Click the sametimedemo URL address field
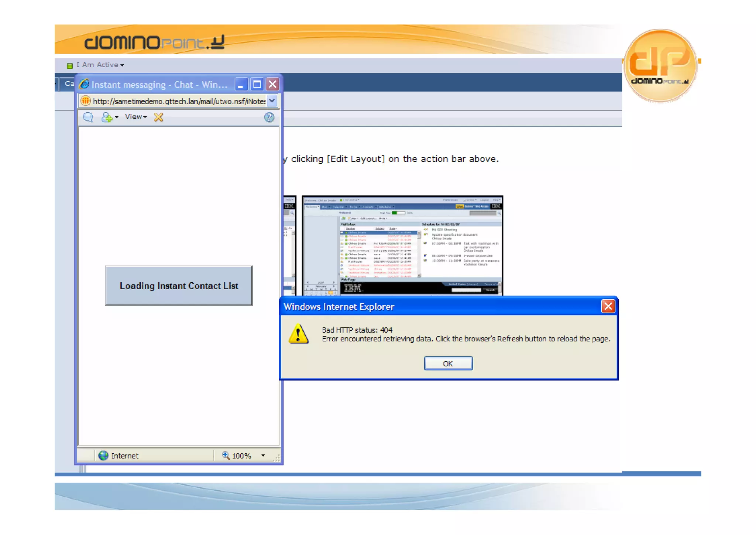756x535 pixels. click(179, 101)
